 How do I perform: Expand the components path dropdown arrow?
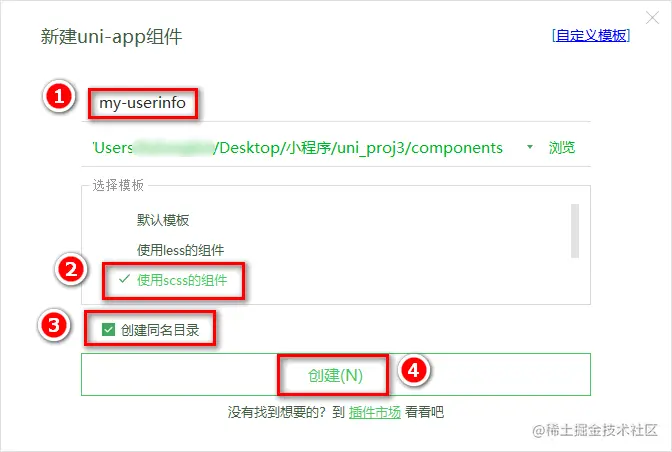530,147
